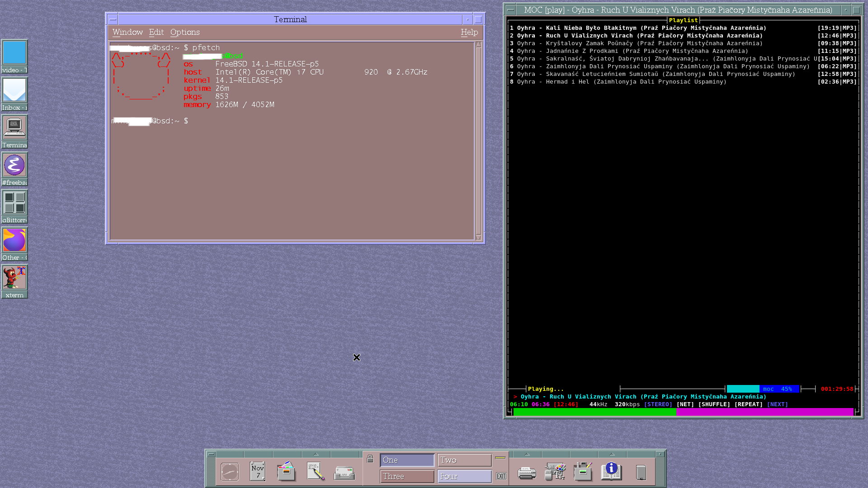Open the MOC window menu button

point(511,10)
